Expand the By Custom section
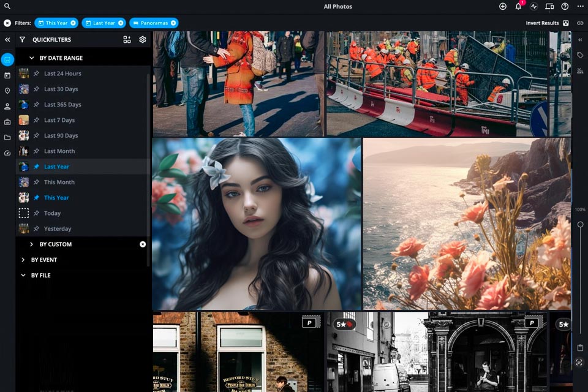The width and height of the screenshot is (588, 392). (31, 244)
